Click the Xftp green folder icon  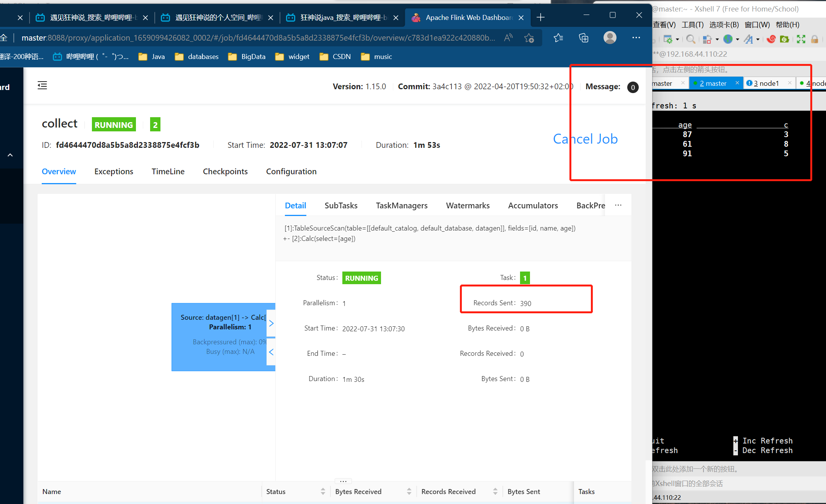point(784,39)
